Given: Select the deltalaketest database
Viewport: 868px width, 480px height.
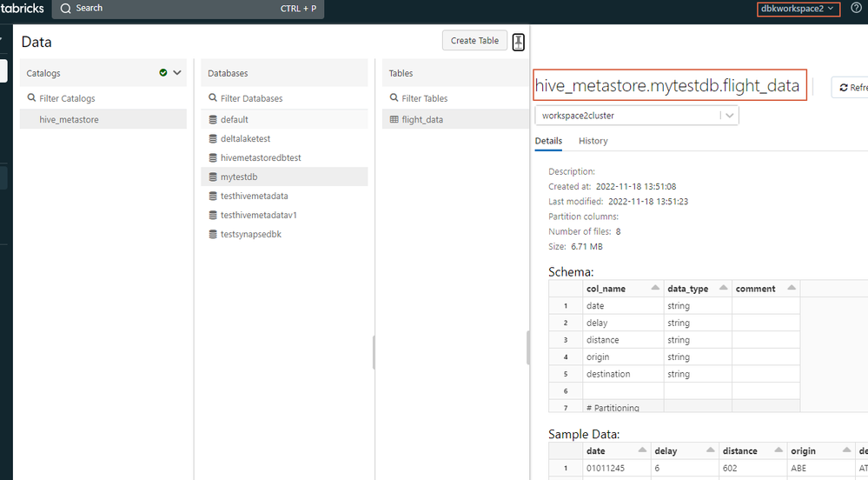Looking at the screenshot, I should pos(284,138).
